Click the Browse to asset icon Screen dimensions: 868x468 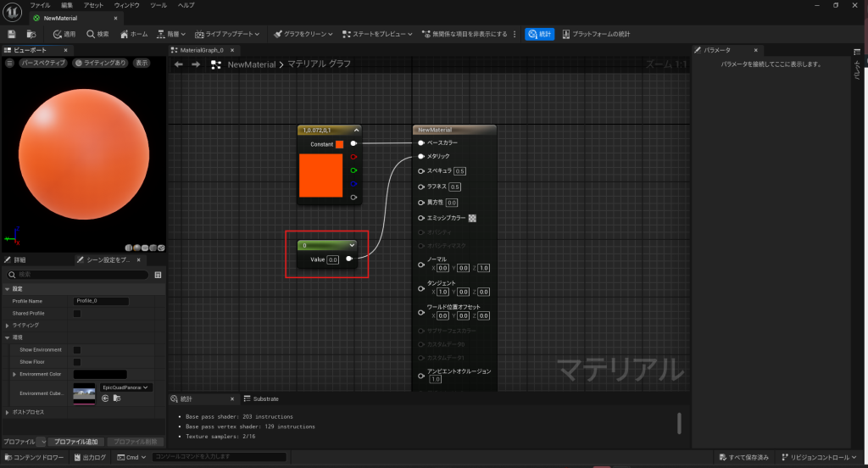(x=31, y=34)
